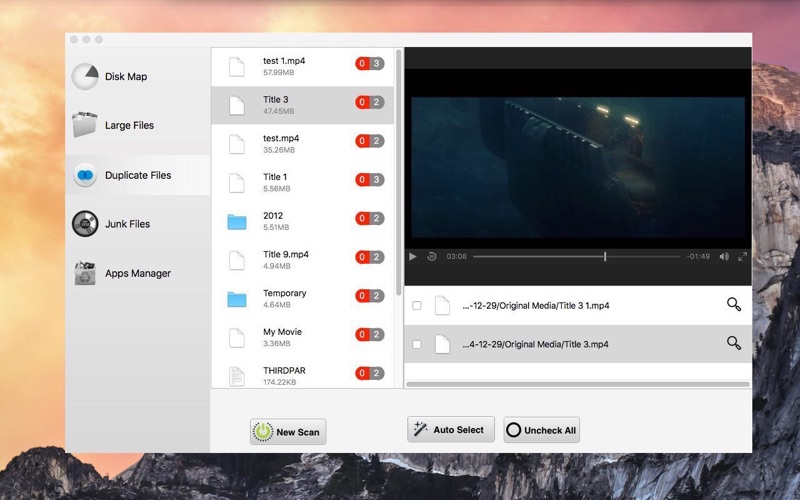Click the horizontal scrollbar under file paths

click(578, 384)
